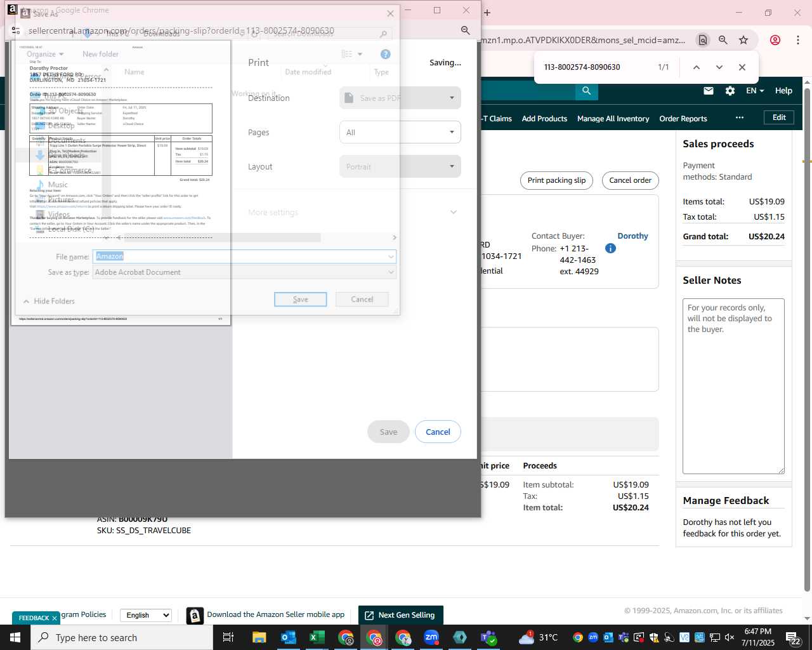812x650 pixels.
Task: Click the highlighted search icon in the Chrome address bar
Action: point(702,40)
